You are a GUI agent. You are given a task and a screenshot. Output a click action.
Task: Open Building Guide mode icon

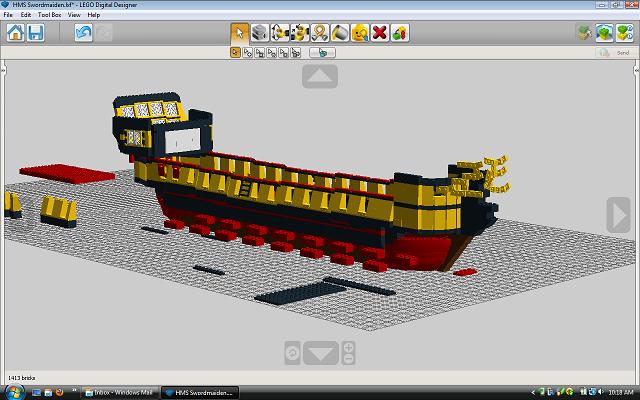point(624,33)
